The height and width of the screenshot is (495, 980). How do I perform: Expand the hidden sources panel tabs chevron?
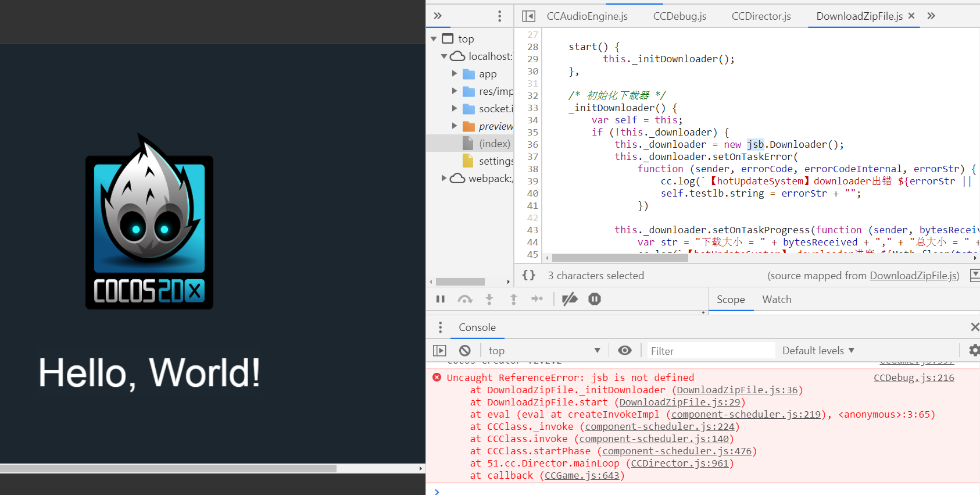tap(438, 16)
